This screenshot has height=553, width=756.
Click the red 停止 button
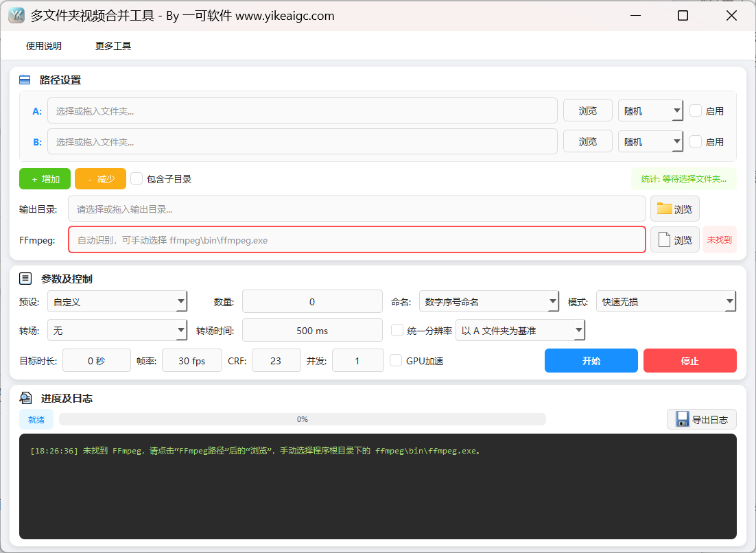(x=690, y=361)
